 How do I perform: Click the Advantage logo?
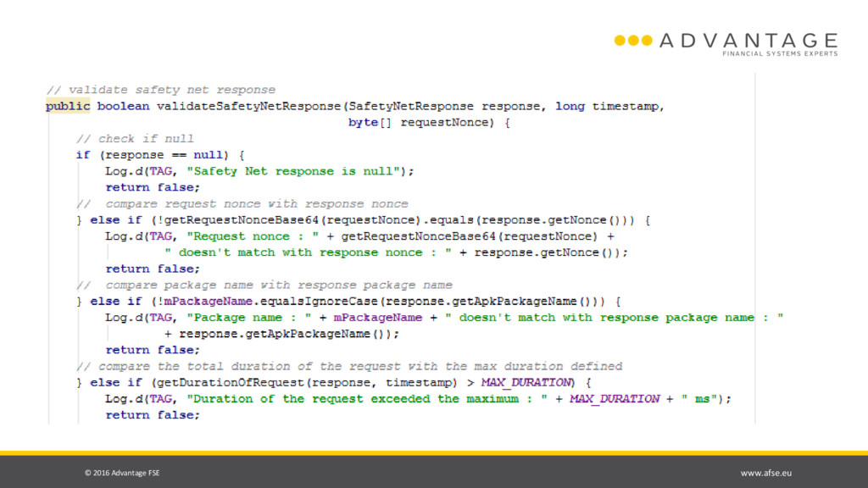coord(726,44)
